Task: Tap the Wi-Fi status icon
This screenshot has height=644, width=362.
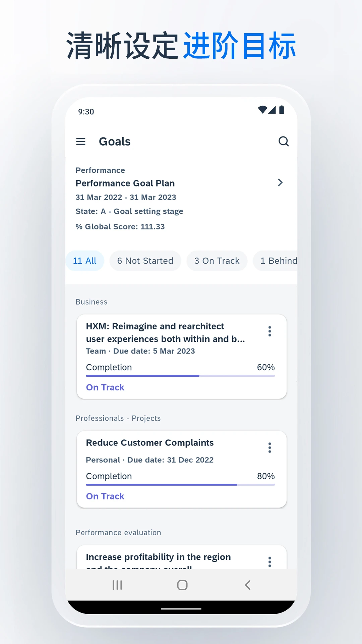Action: (x=262, y=110)
